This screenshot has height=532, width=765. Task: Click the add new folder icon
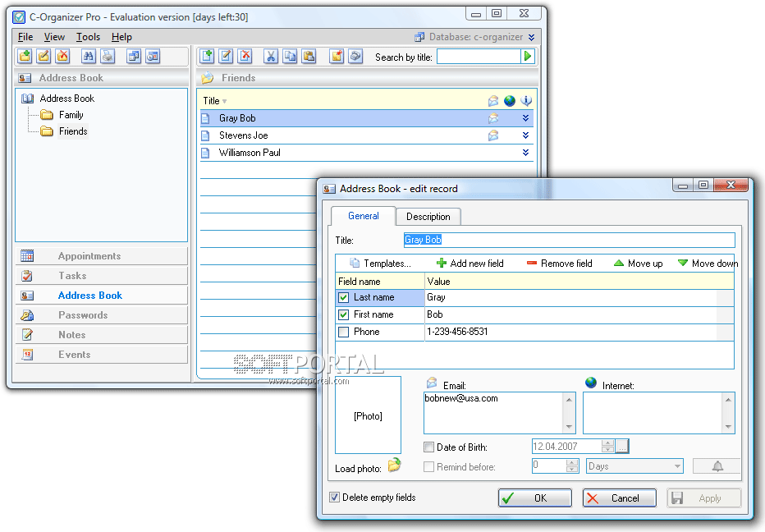click(25, 57)
